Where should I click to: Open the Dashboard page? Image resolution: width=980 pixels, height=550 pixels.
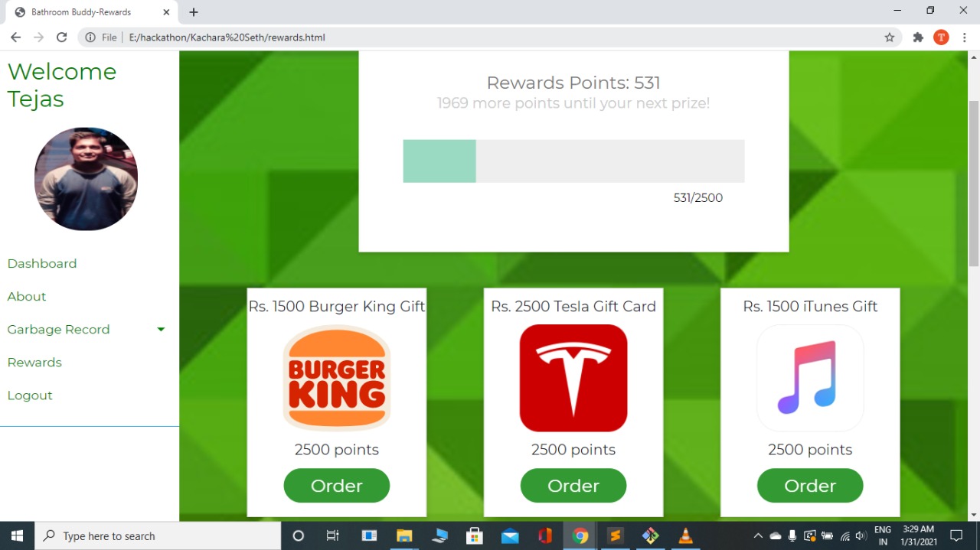(x=42, y=263)
